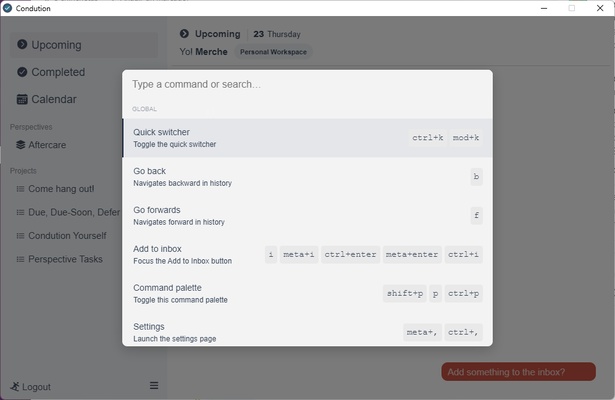Click the Completed checkmark icon in sidebar

click(22, 72)
